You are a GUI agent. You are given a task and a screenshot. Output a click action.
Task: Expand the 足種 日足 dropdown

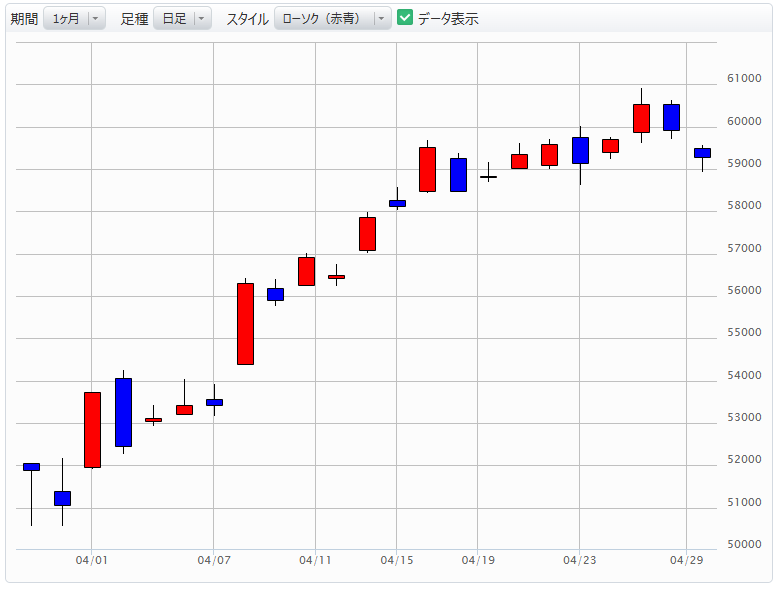182,18
